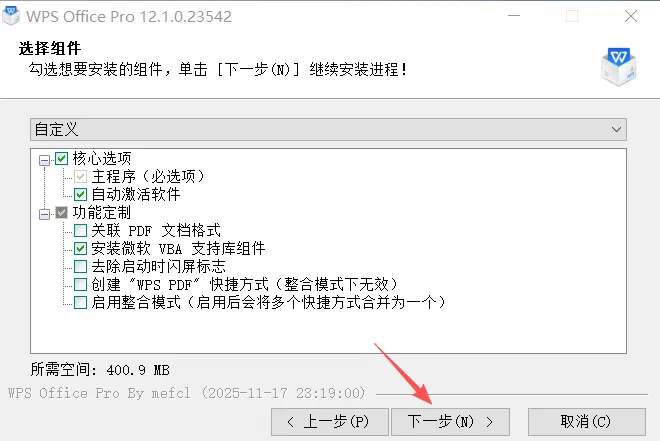Go back with 上一步(P) button

pos(330,422)
